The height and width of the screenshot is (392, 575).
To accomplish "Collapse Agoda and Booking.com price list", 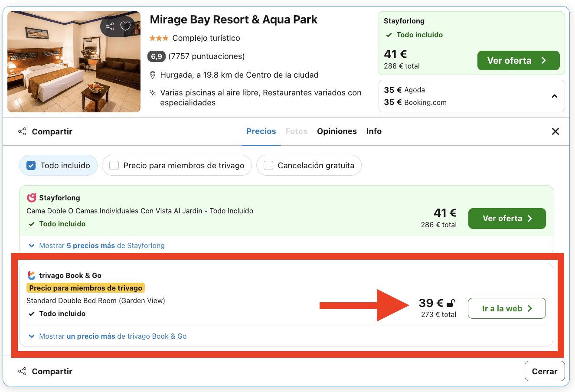I will click(x=554, y=96).
